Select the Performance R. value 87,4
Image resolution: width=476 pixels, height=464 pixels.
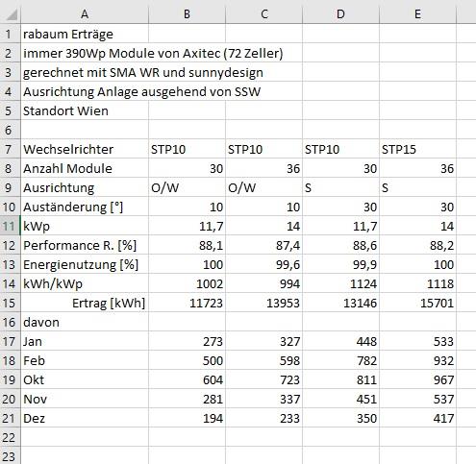tap(263, 245)
